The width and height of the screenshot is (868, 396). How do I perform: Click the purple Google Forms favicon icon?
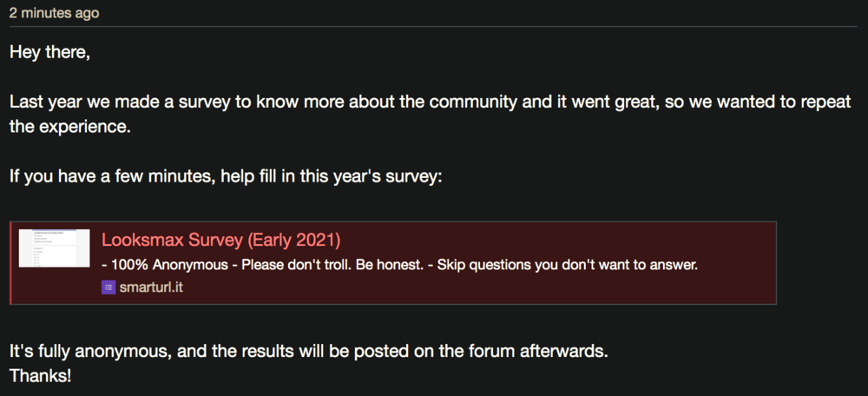[x=108, y=287]
